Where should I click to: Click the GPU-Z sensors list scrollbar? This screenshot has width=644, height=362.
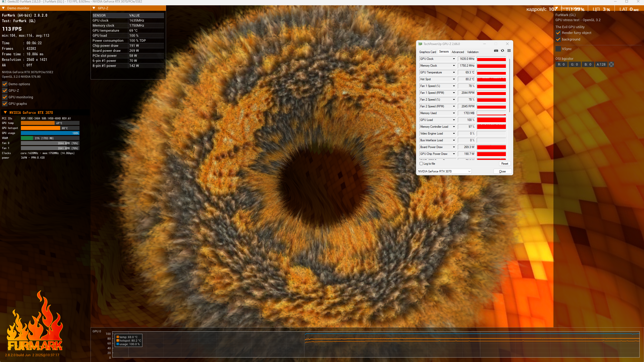click(x=510, y=85)
